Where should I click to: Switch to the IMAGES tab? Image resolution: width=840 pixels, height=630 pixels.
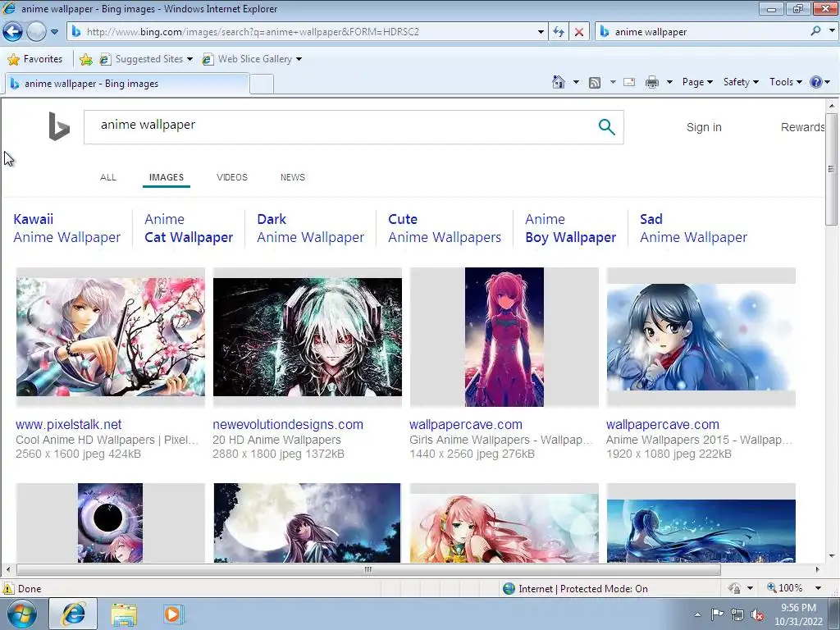(166, 177)
